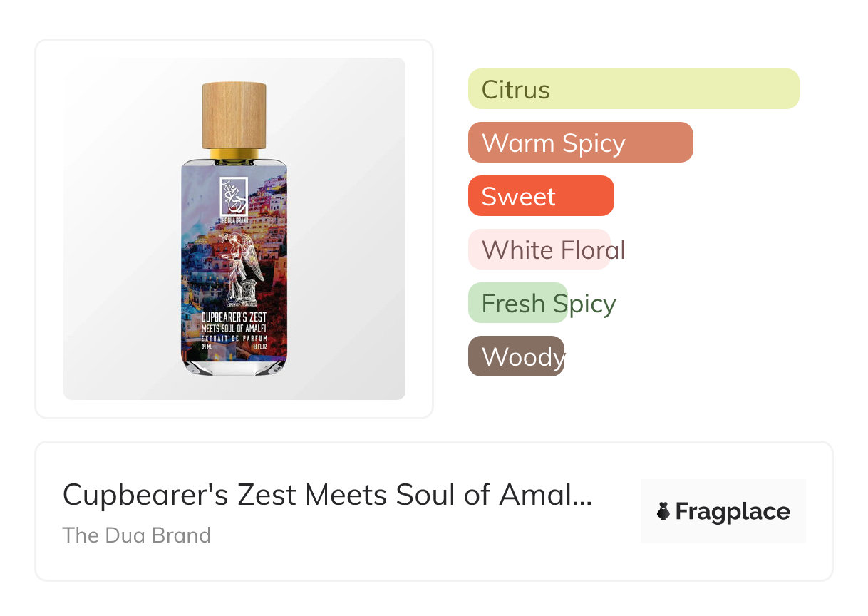Screen dimensions: 868x616
Task: Click the Sweet accord bar
Action: (540, 196)
